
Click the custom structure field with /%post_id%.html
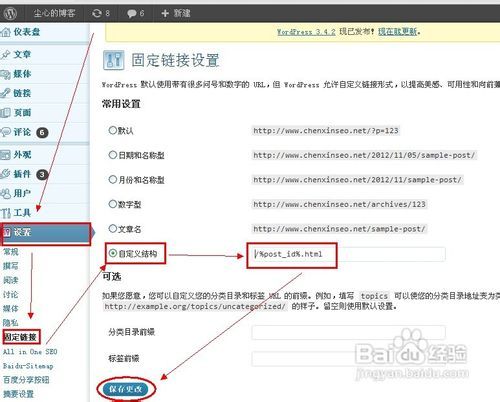click(349, 254)
